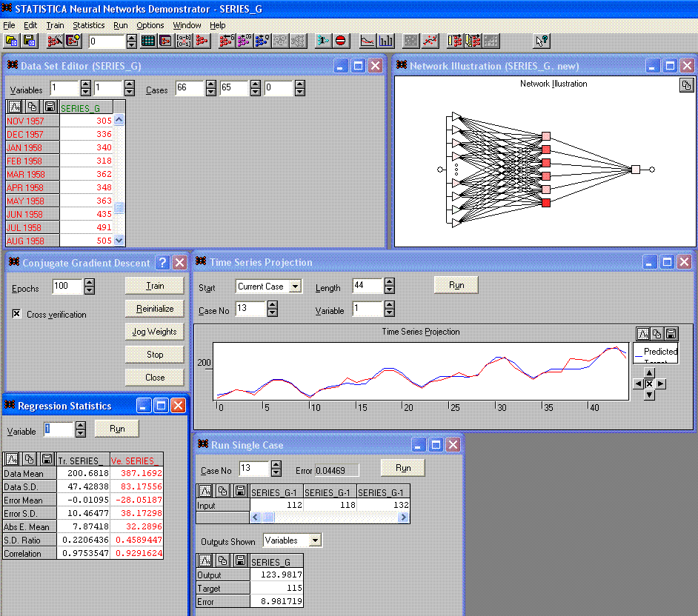This screenshot has width=698, height=616.
Task: Open the Statistics menu
Action: [x=89, y=25]
